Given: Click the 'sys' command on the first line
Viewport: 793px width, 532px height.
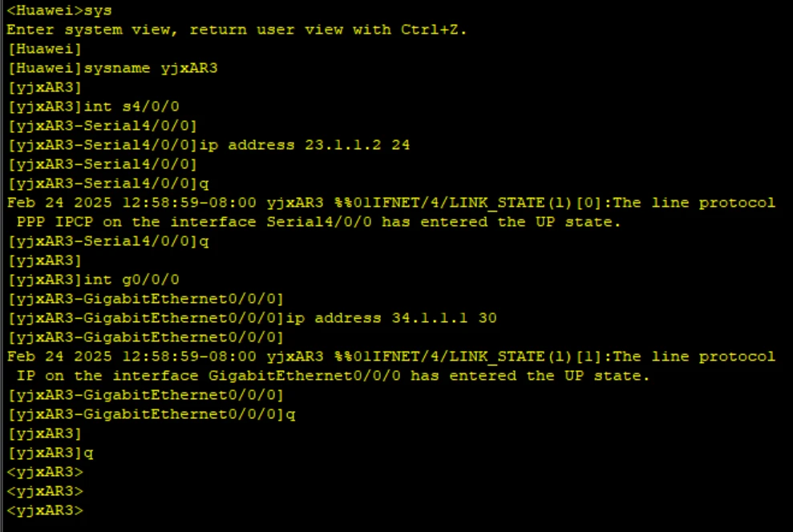Looking at the screenshot, I should click(x=98, y=10).
